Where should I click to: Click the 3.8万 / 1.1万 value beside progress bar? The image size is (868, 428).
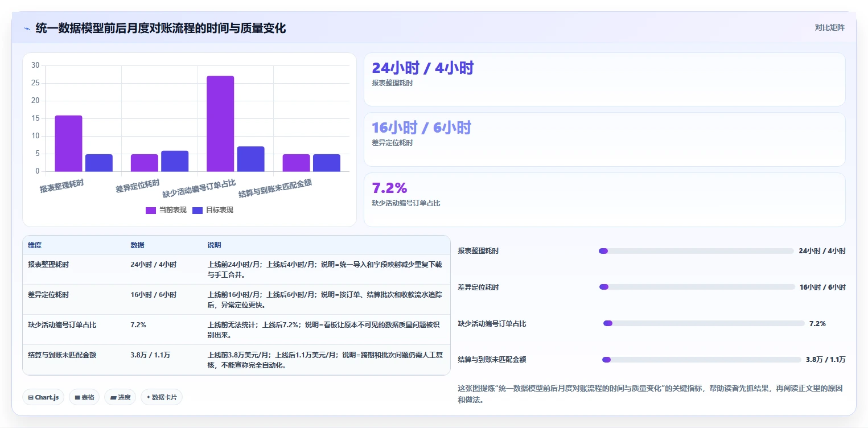[x=826, y=360]
